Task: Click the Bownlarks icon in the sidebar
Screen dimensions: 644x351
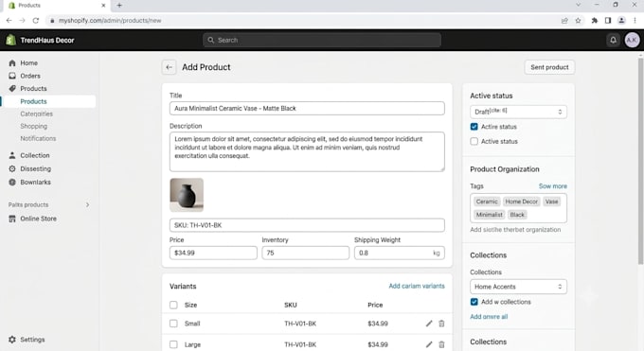Action: point(12,182)
